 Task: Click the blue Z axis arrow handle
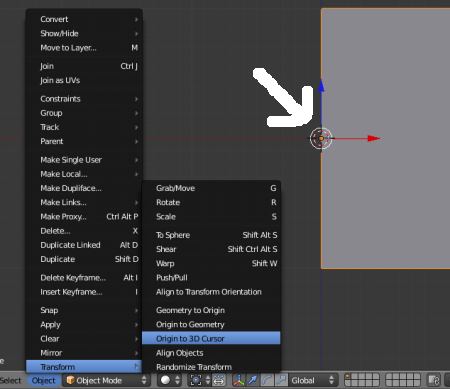pyautogui.click(x=321, y=86)
